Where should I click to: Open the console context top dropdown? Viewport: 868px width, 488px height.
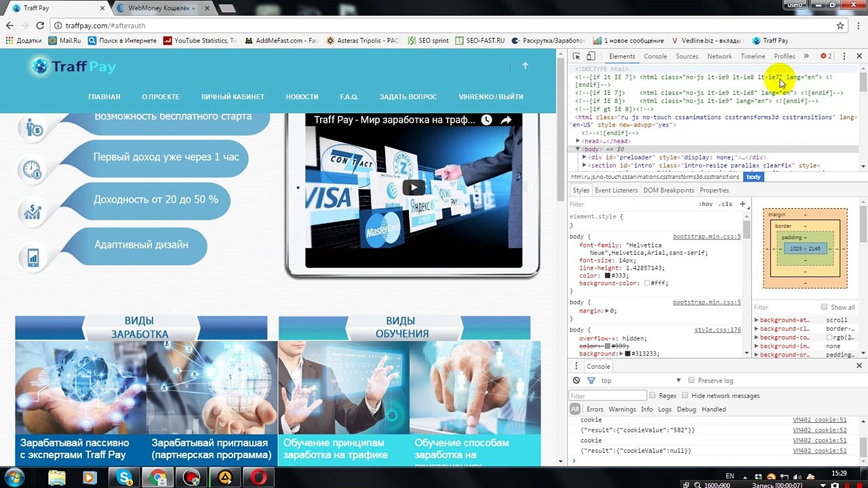tap(640, 381)
